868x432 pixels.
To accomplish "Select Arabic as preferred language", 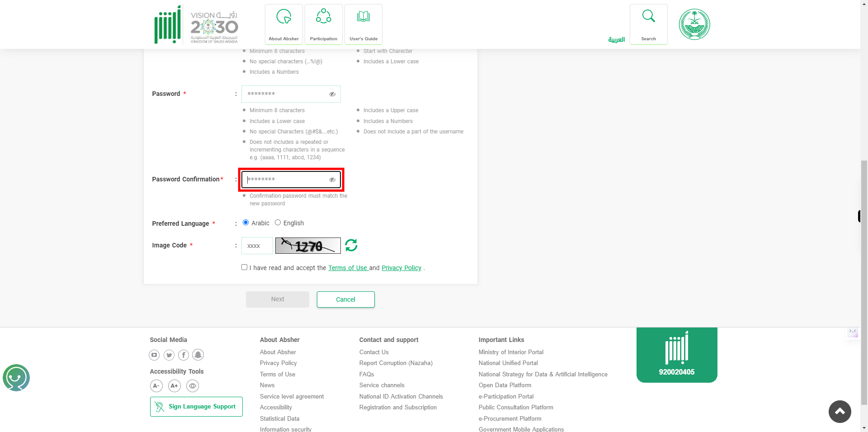I will pos(245,223).
